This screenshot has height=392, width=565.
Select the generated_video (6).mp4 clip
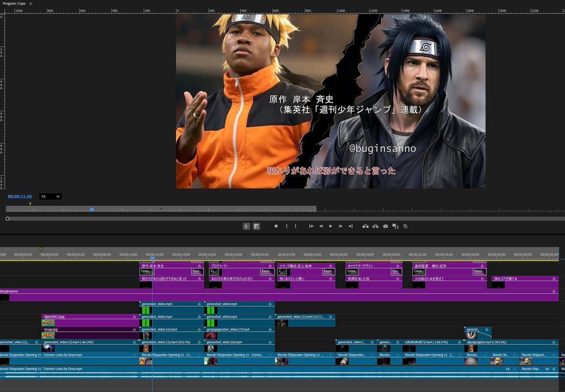(239, 346)
